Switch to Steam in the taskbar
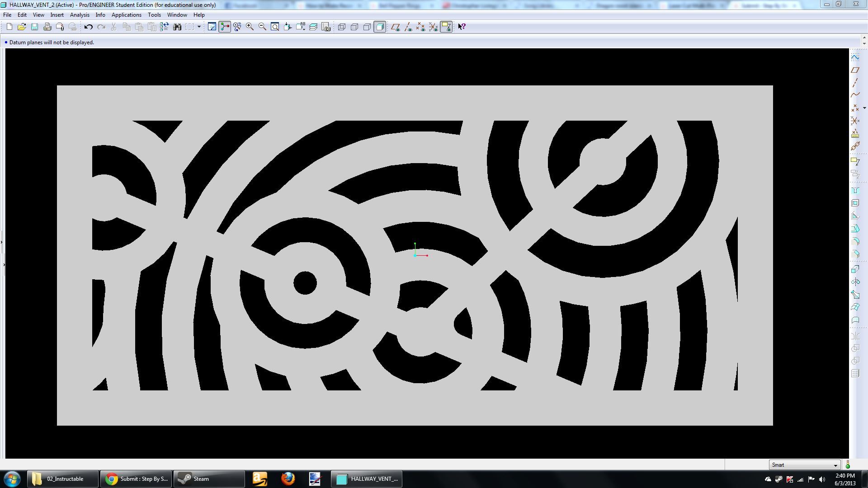 [x=208, y=479]
